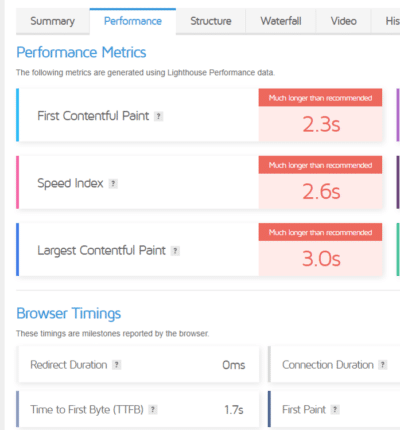
Task: Open the Waterfall tab
Action: pos(281,21)
